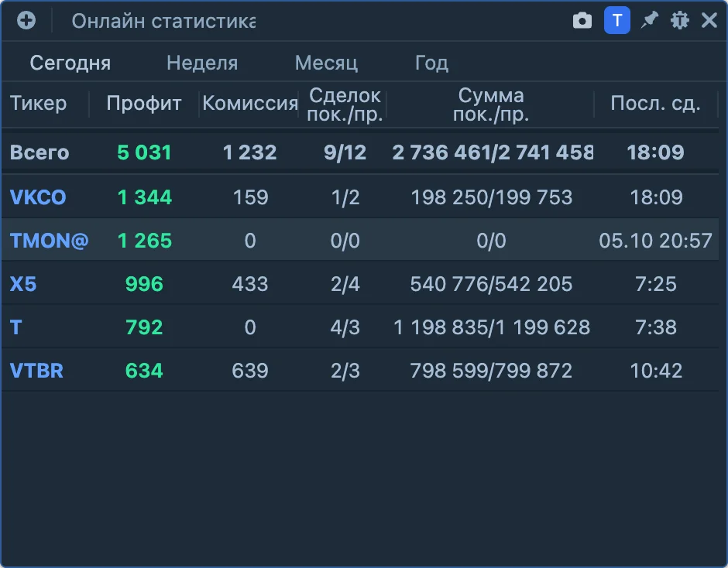Select the Всего summary row
Viewport: 728px width, 568px height.
[360, 152]
